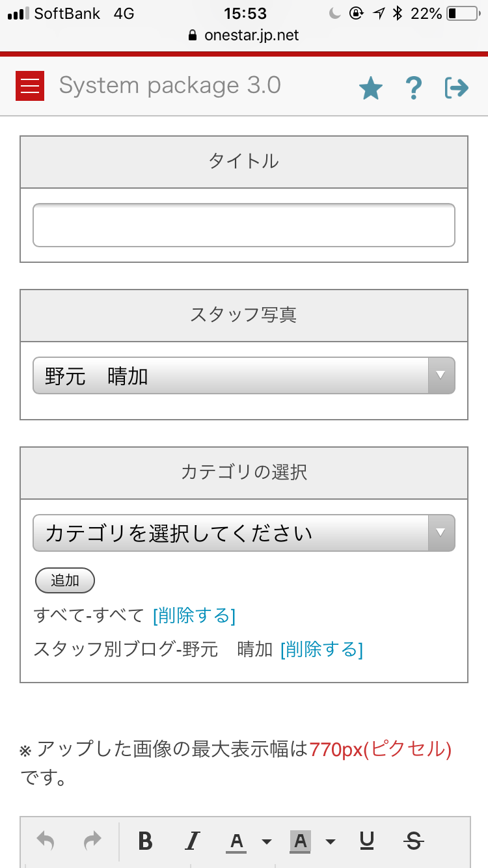Image resolution: width=488 pixels, height=868 pixels.
Task: Tap the star favorites icon
Action: pos(371,88)
